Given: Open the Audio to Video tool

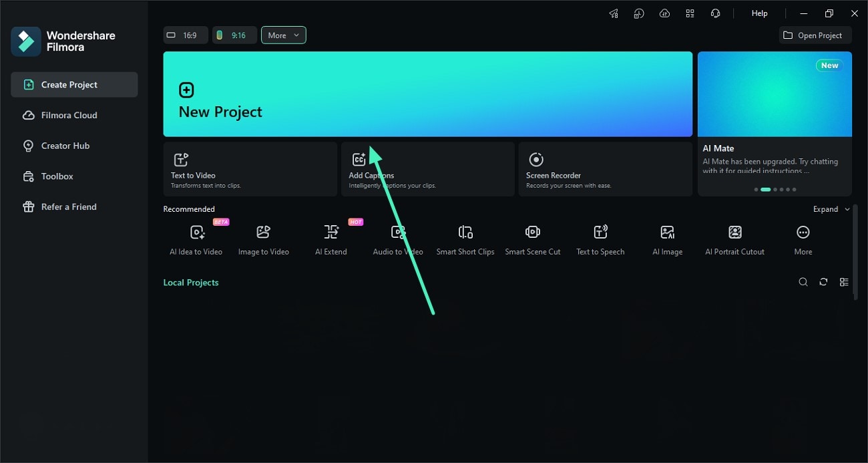Looking at the screenshot, I should (398, 239).
